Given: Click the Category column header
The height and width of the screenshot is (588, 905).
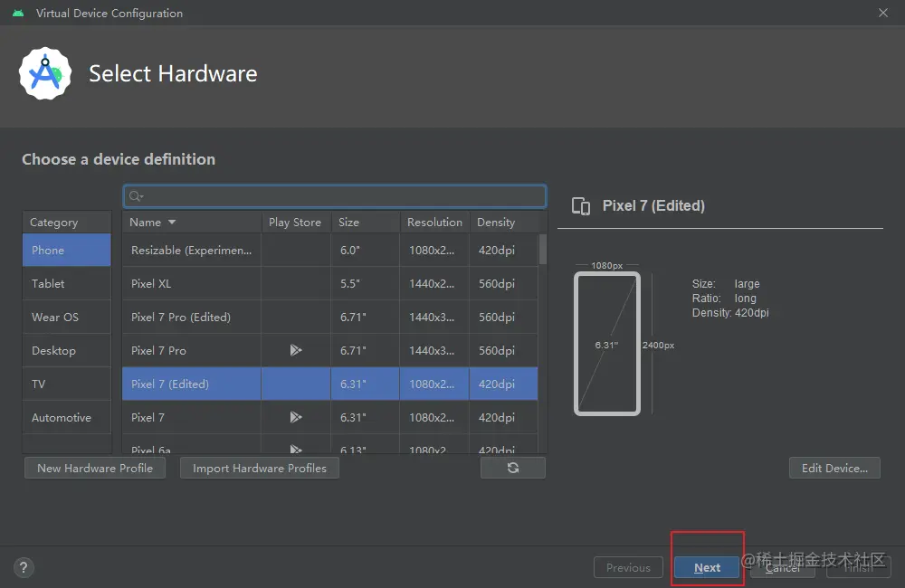Looking at the screenshot, I should [x=66, y=223].
